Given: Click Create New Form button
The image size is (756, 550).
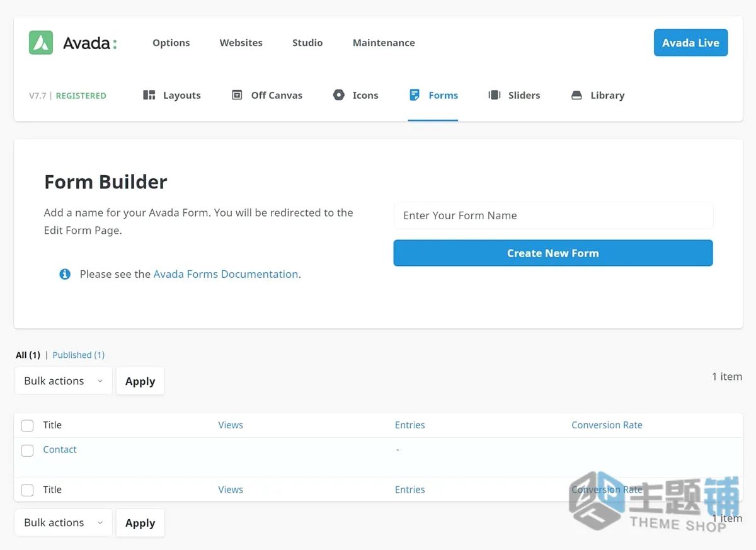Looking at the screenshot, I should (553, 253).
